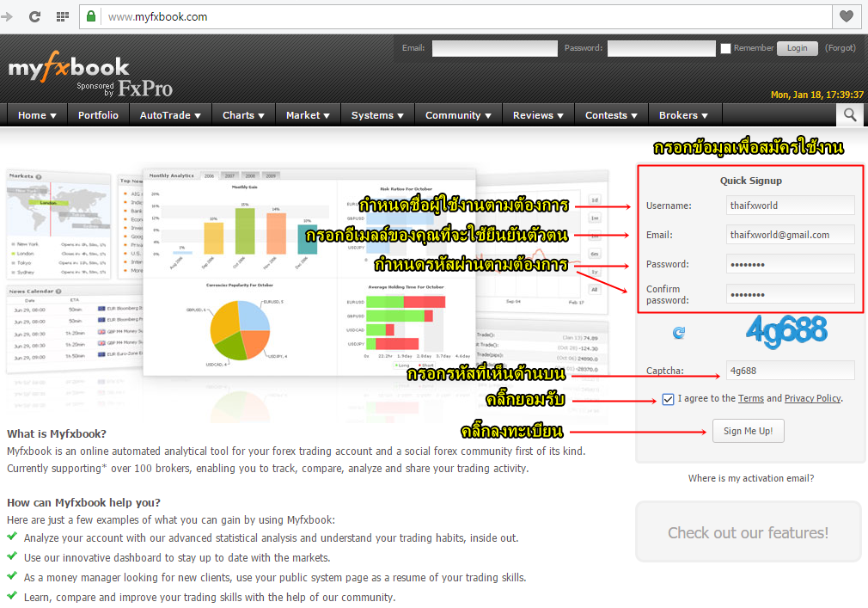Image resolution: width=868 pixels, height=608 pixels.
Task: Expand the Systems dropdown menu
Action: (x=377, y=115)
